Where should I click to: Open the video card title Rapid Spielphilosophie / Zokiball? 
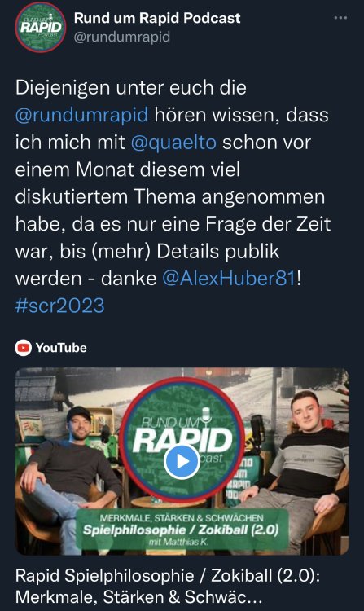[168, 575]
